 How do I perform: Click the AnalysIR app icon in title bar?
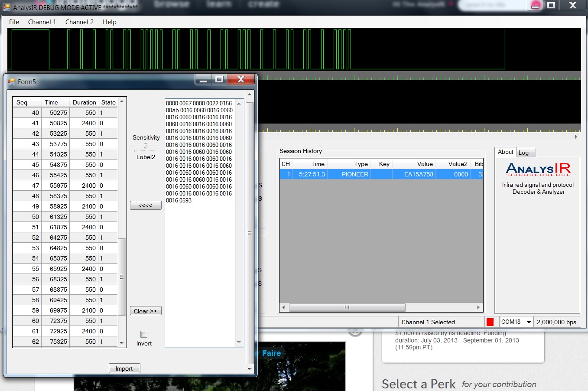[x=6, y=7]
